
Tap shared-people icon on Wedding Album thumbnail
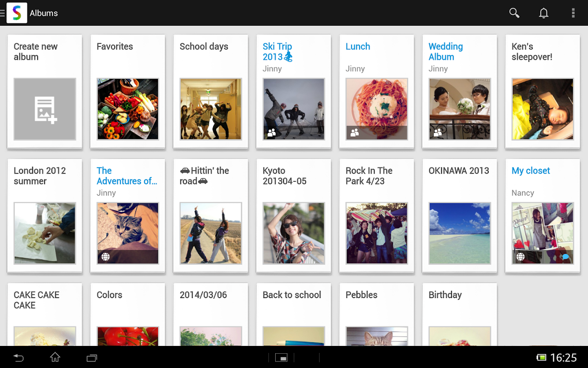coord(438,132)
